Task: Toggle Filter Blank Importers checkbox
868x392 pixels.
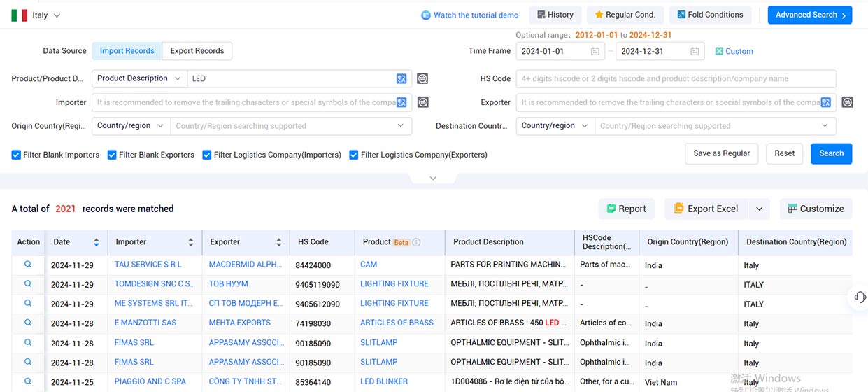Action: 16,155
